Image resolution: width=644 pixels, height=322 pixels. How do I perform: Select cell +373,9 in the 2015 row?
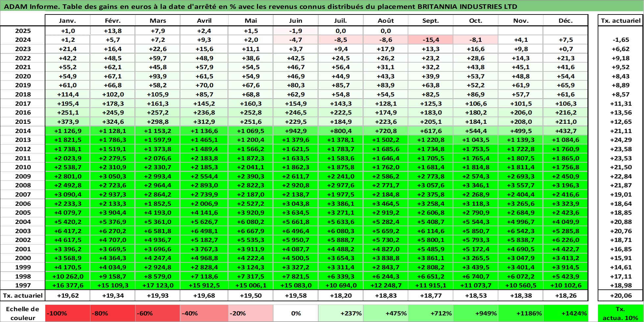click(67, 122)
